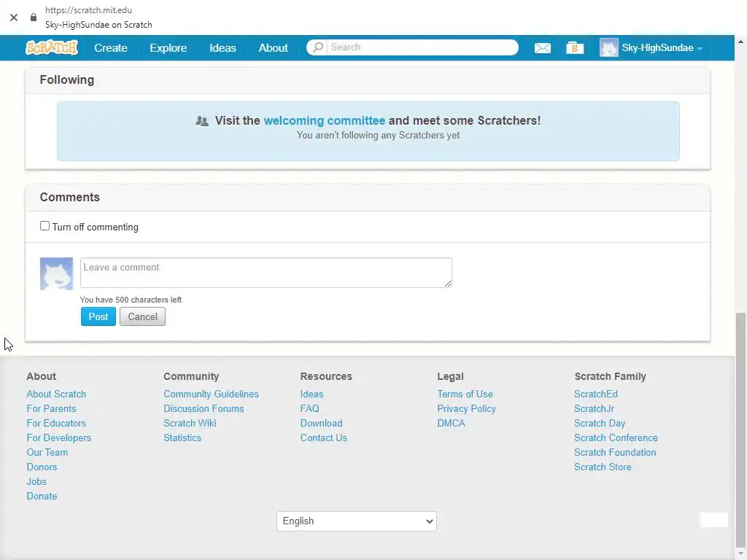Click the scratch.mit.edu URL text
Image resolution: width=747 pixels, height=560 pixels.
coord(88,10)
